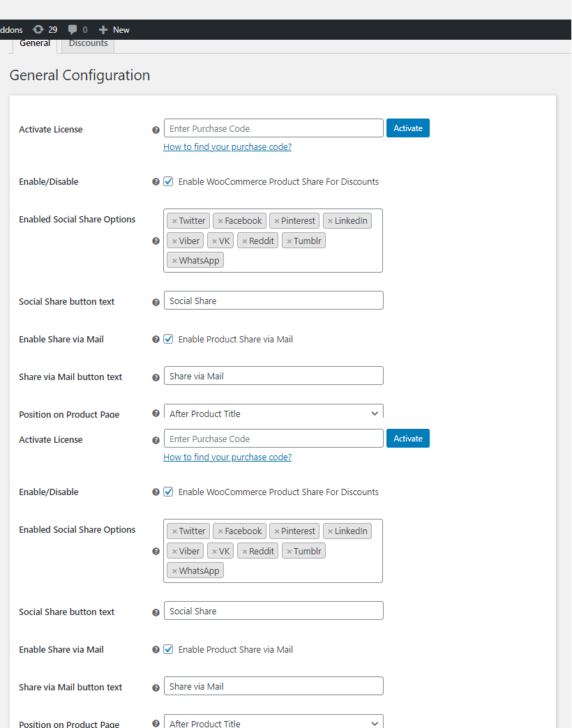Viewport: 572px width, 728px height.
Task: Open the first After Product Title dropdown
Action: coord(273,413)
